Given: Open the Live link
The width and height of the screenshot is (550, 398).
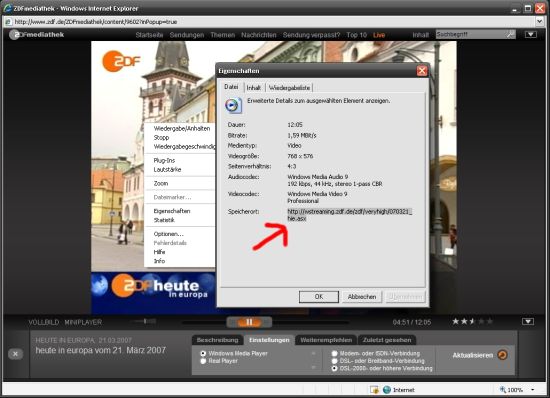Looking at the screenshot, I should tap(379, 35).
